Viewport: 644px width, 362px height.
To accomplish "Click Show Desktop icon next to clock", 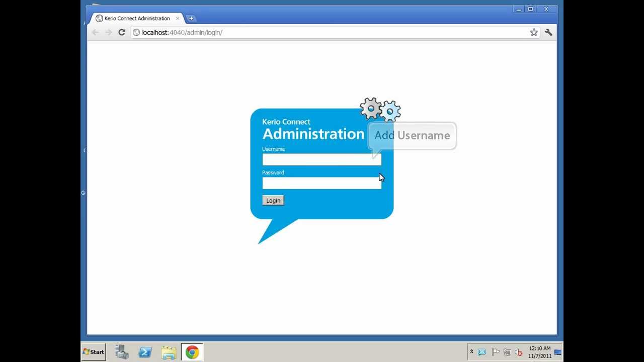I will point(557,352).
